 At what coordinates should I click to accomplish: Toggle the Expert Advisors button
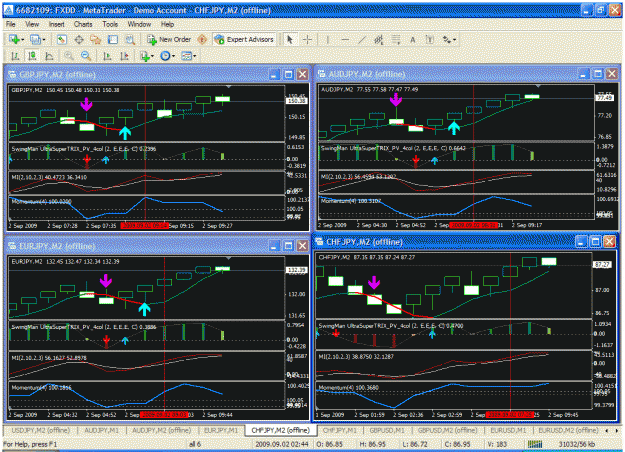[x=244, y=39]
